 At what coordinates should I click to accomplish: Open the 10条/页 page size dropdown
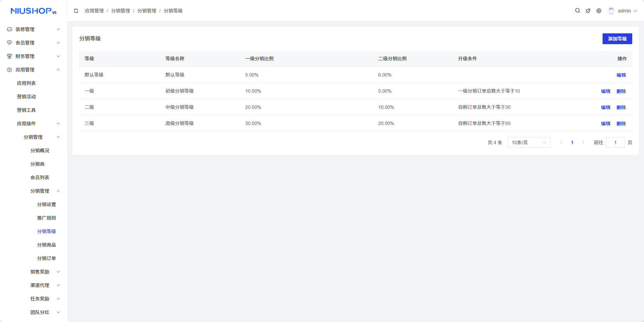[529, 142]
